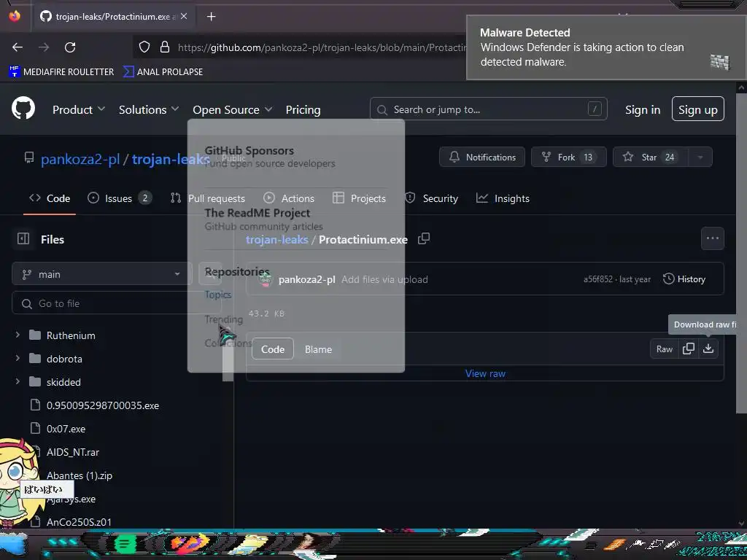
Task: Switch to the Actions tab
Action: pyautogui.click(x=289, y=198)
